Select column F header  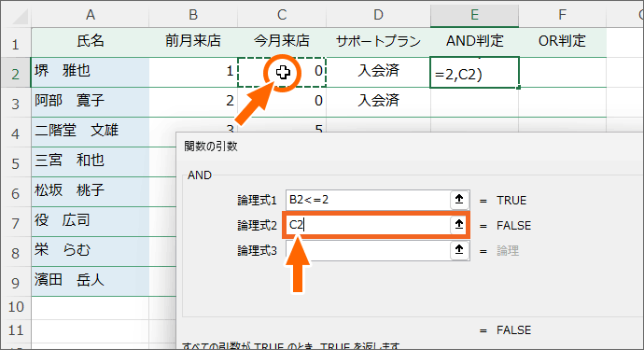pyautogui.click(x=562, y=15)
